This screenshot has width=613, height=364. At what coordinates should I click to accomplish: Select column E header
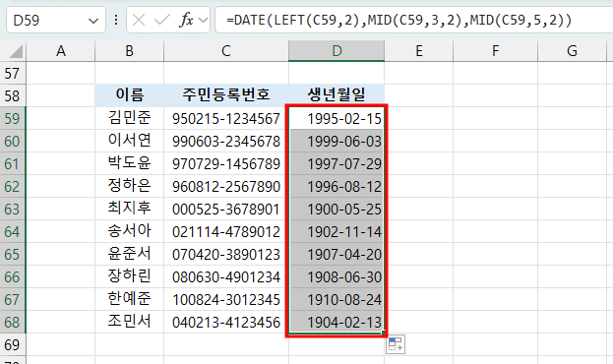point(419,51)
